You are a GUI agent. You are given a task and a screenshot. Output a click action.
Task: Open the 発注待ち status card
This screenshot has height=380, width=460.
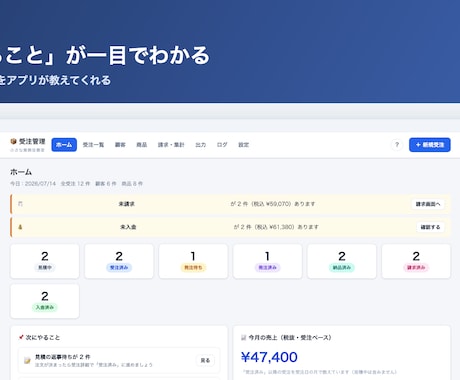click(x=193, y=261)
